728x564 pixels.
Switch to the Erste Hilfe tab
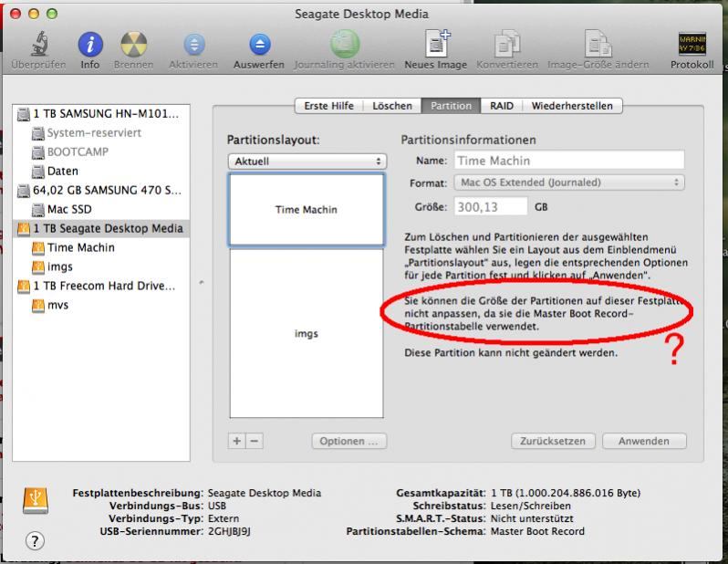coord(328,106)
